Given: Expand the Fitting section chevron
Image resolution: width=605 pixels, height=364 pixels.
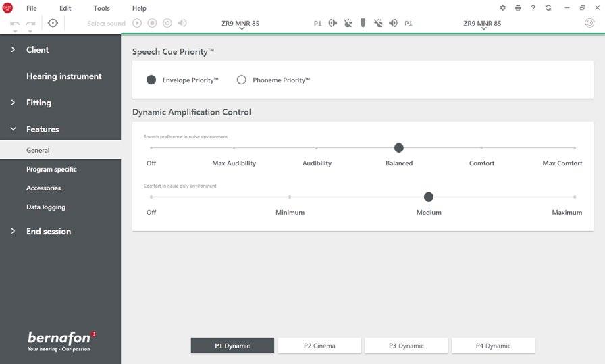Looking at the screenshot, I should pyautogui.click(x=13, y=102).
